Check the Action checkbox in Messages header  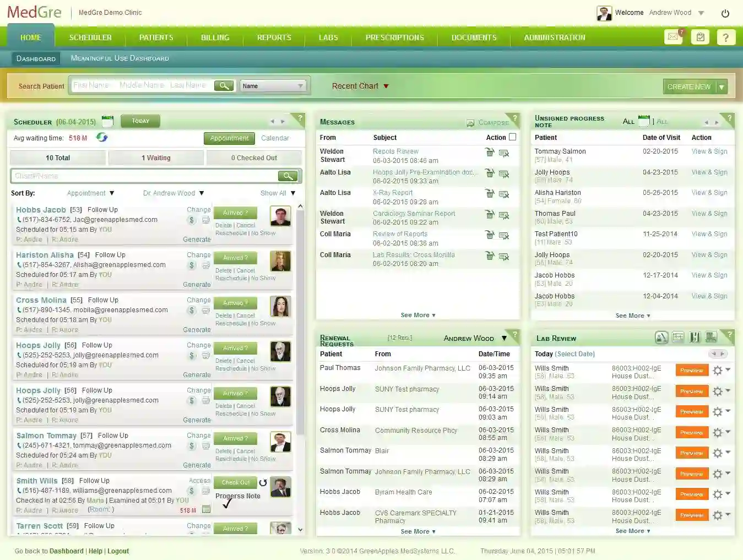(x=512, y=137)
